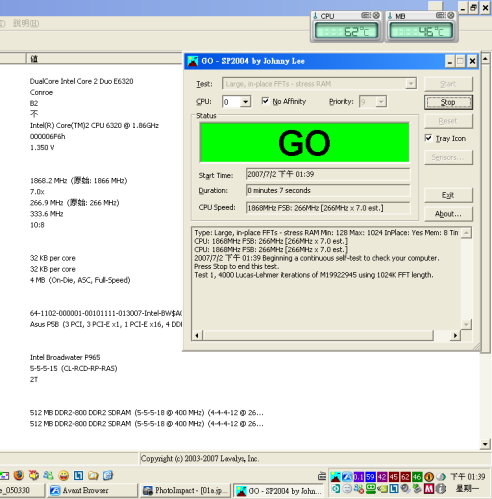
Task: Click the gray info circle tray icon
Action: coord(441,489)
